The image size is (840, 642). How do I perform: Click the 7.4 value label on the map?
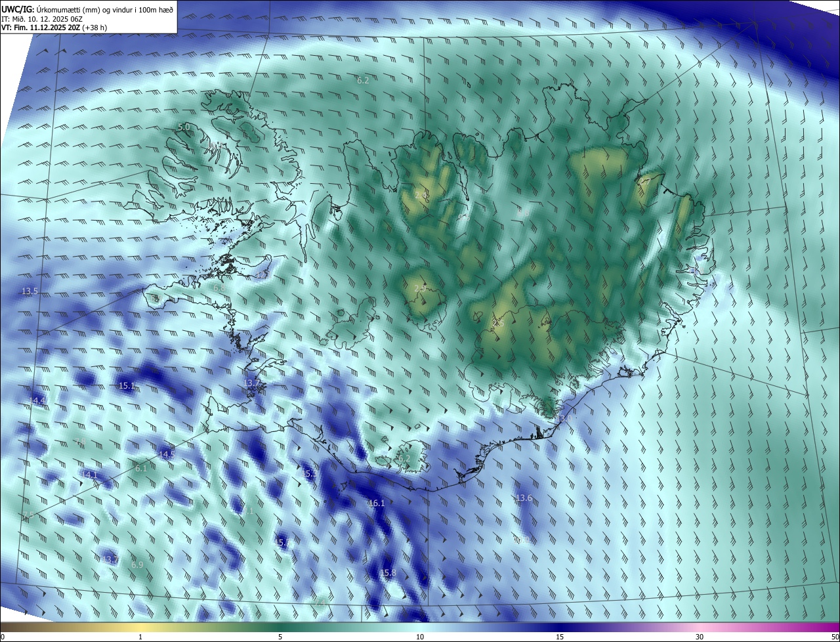[x=320, y=601]
